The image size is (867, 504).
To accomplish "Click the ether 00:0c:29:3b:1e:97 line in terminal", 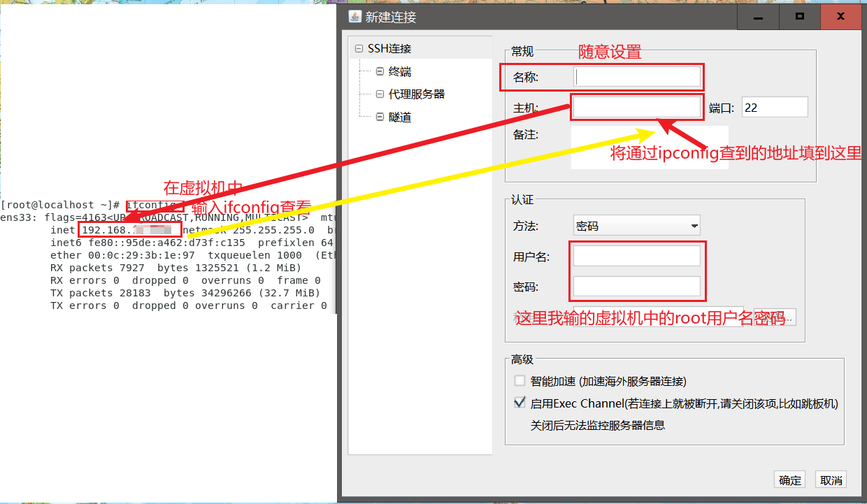I will click(192, 255).
